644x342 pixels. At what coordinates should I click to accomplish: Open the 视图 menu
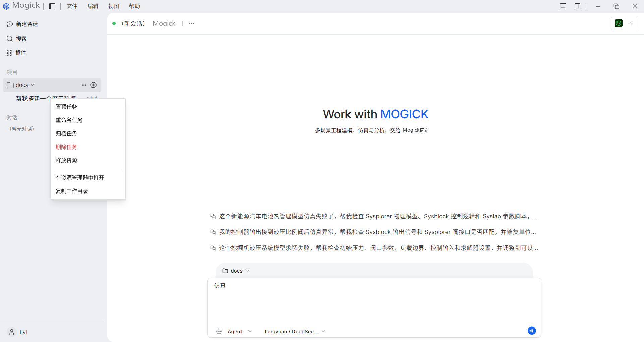click(114, 6)
